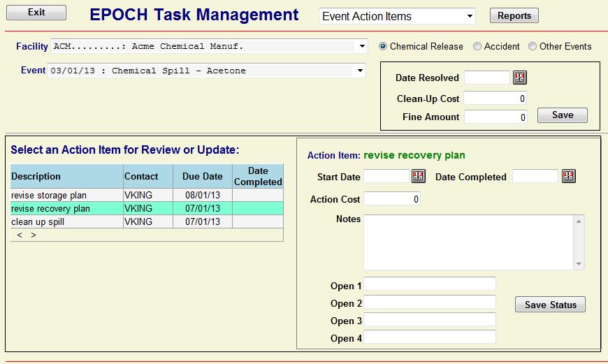608x364 pixels.
Task: Click VKING contact in revise recovery plan row
Action: point(148,208)
